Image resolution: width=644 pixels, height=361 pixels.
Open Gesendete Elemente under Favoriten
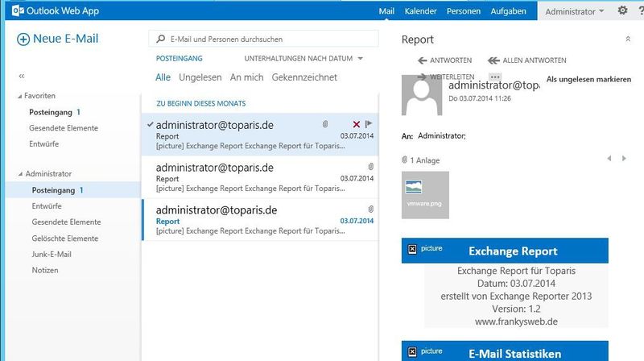click(64, 128)
